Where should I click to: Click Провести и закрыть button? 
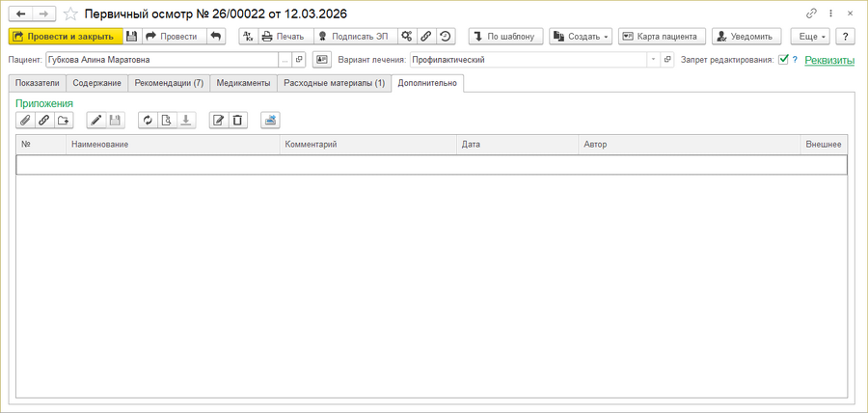click(x=66, y=37)
